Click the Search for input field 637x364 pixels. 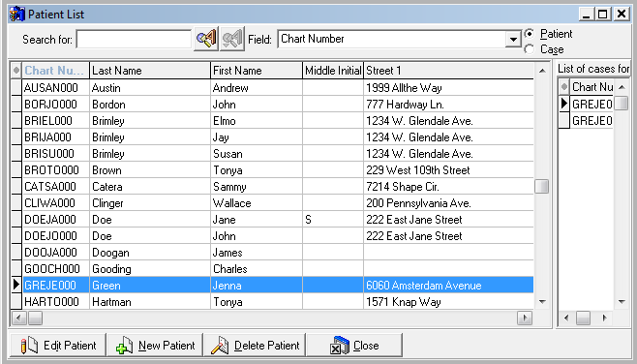click(x=134, y=40)
